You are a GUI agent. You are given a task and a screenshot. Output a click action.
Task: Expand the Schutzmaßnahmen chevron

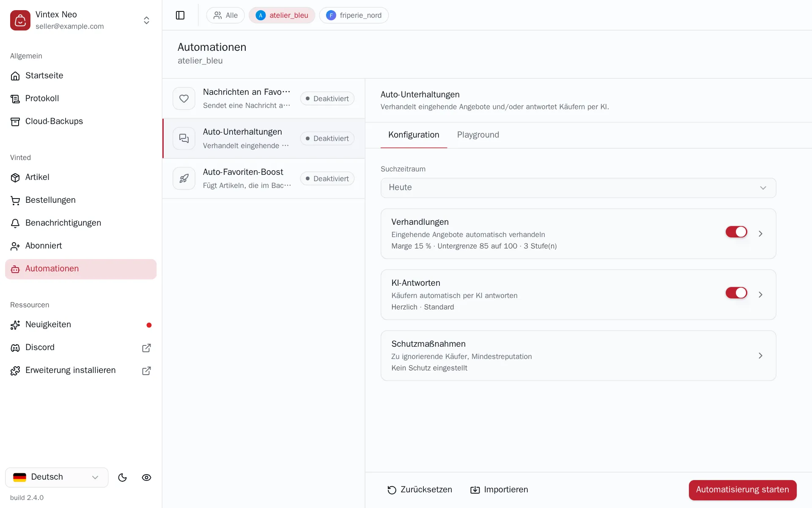pyautogui.click(x=760, y=356)
